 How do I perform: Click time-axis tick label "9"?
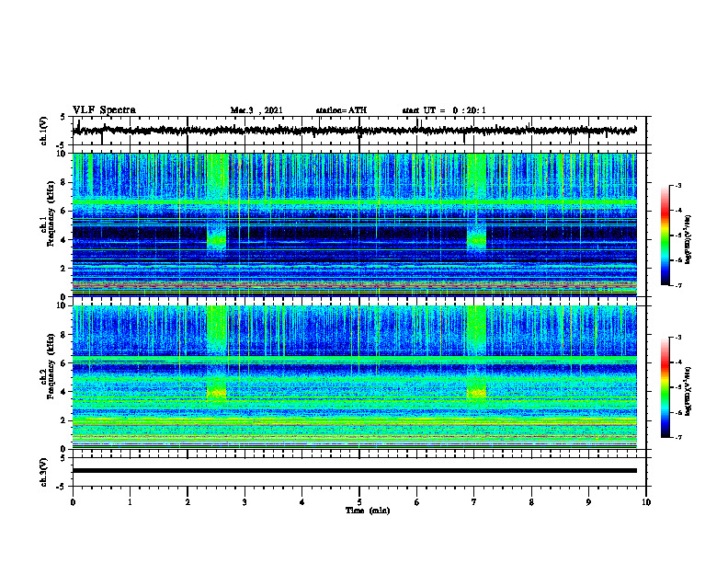coord(588,502)
